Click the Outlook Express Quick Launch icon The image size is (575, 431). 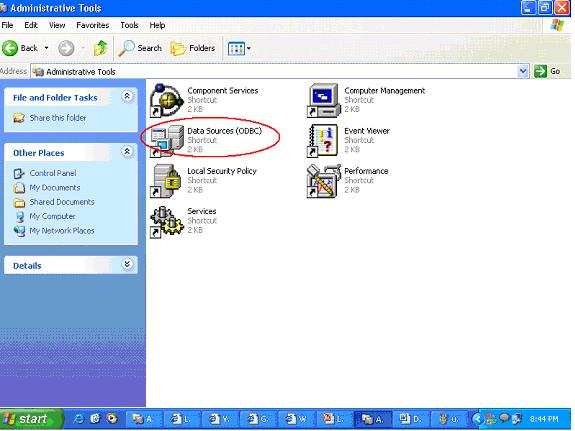coord(95,419)
